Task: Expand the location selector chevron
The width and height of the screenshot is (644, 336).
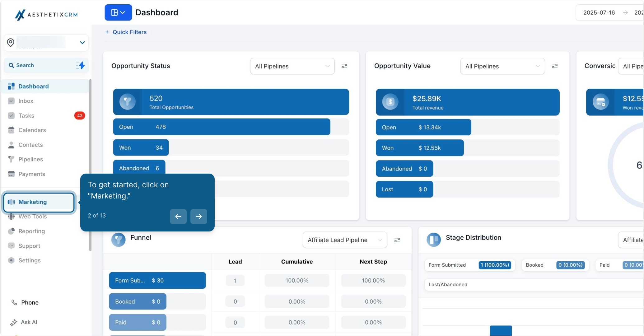Action: click(82, 43)
